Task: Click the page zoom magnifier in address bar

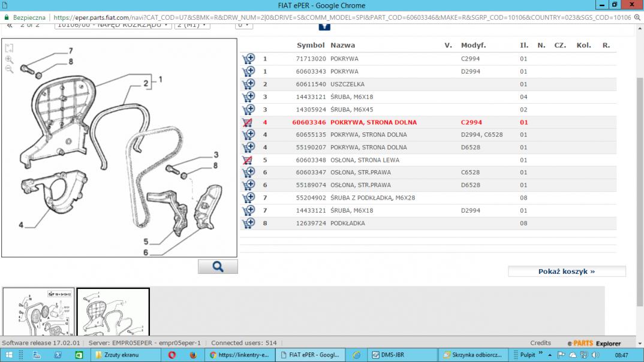Action: pos(637,17)
